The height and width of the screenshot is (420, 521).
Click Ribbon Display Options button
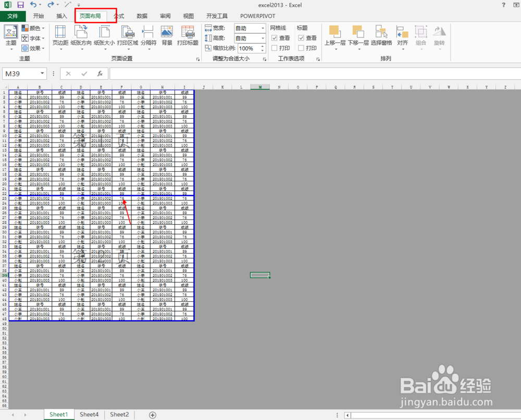(517, 5)
